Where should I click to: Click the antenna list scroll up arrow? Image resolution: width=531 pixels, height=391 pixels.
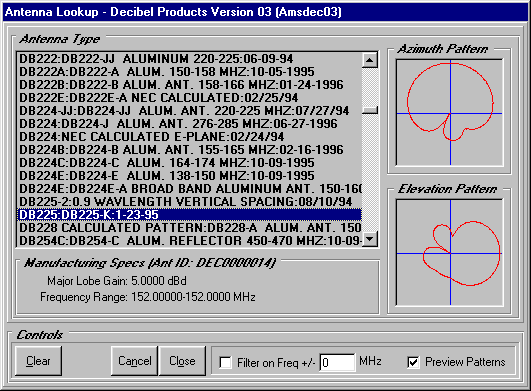click(x=370, y=60)
